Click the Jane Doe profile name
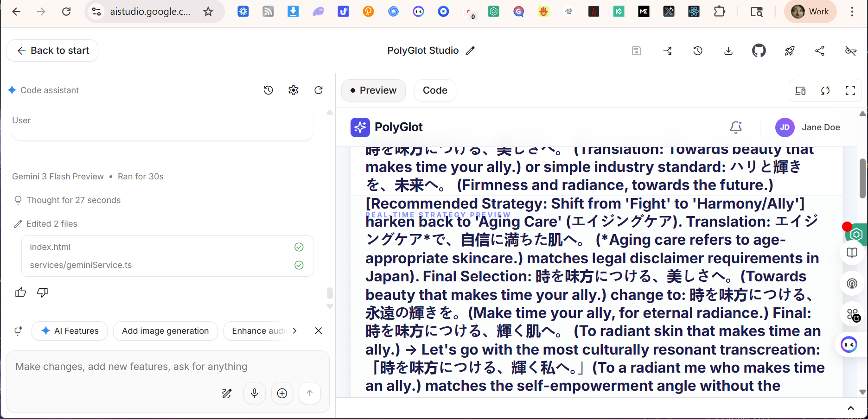This screenshot has width=868, height=419. tap(821, 127)
